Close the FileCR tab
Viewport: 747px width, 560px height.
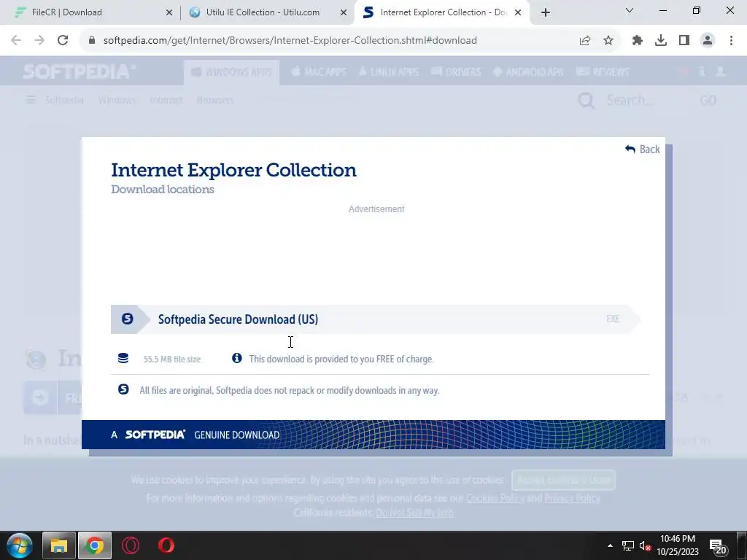tap(169, 12)
